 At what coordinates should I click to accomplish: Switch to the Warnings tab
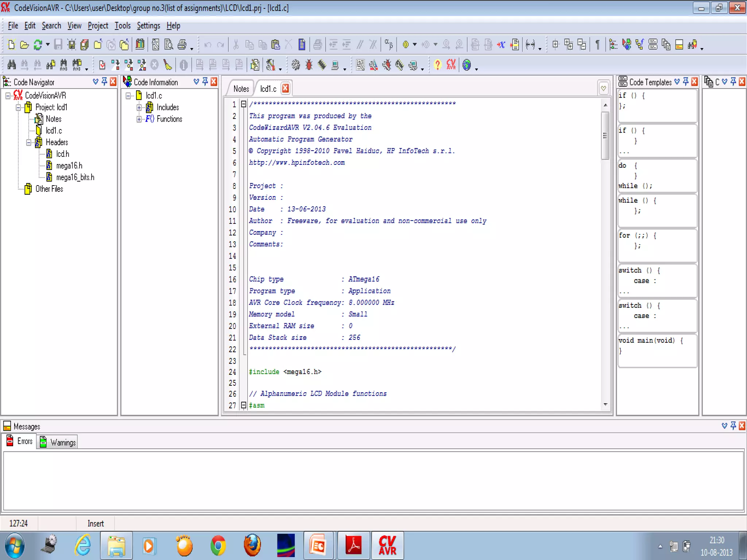(x=58, y=442)
